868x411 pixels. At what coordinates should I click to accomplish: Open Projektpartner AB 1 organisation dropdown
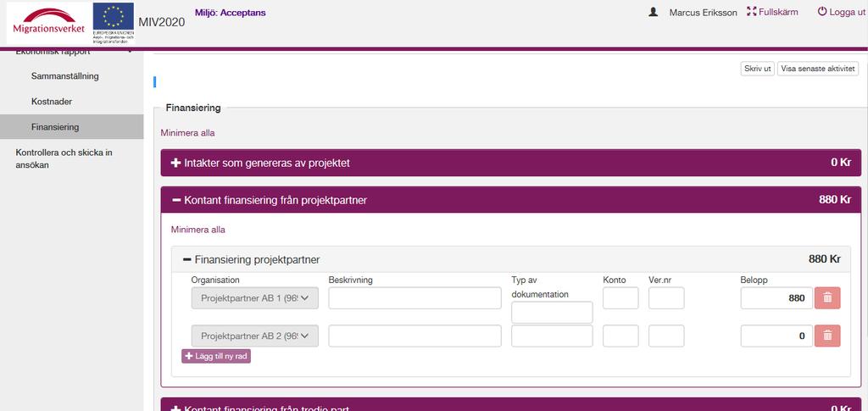click(254, 298)
